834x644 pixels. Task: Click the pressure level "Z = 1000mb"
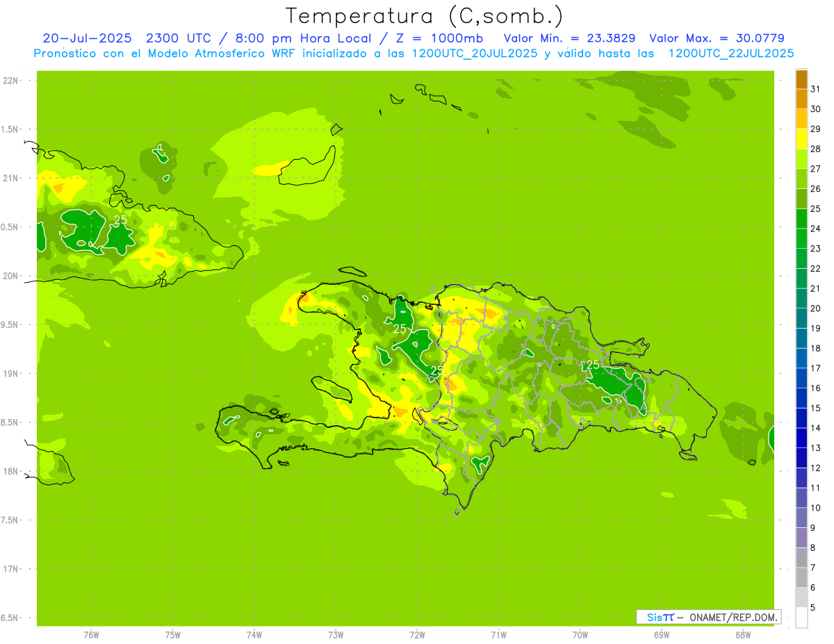[x=439, y=38]
